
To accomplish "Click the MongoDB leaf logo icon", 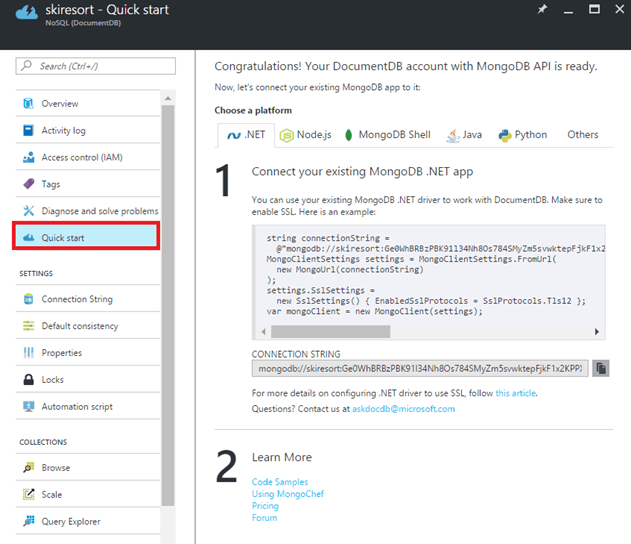I will [x=348, y=135].
